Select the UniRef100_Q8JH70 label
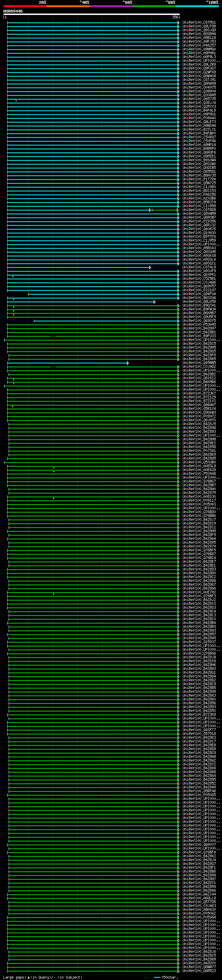This screenshot has height=980, width=222. tap(199, 420)
